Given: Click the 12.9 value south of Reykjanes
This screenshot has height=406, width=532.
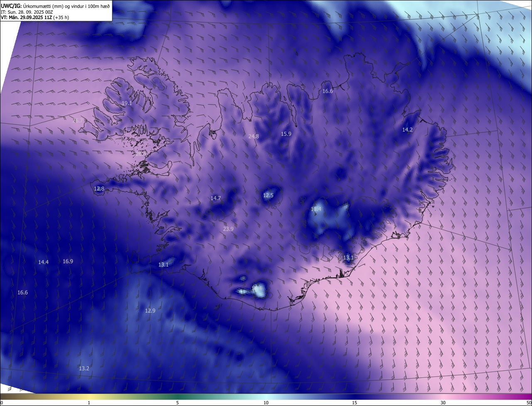Looking at the screenshot, I should pos(150,311).
